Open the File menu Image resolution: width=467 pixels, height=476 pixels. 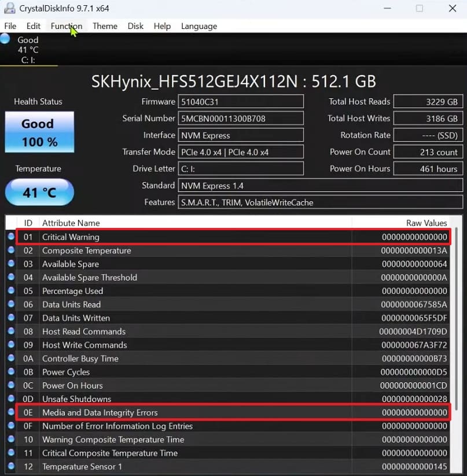tap(10, 26)
